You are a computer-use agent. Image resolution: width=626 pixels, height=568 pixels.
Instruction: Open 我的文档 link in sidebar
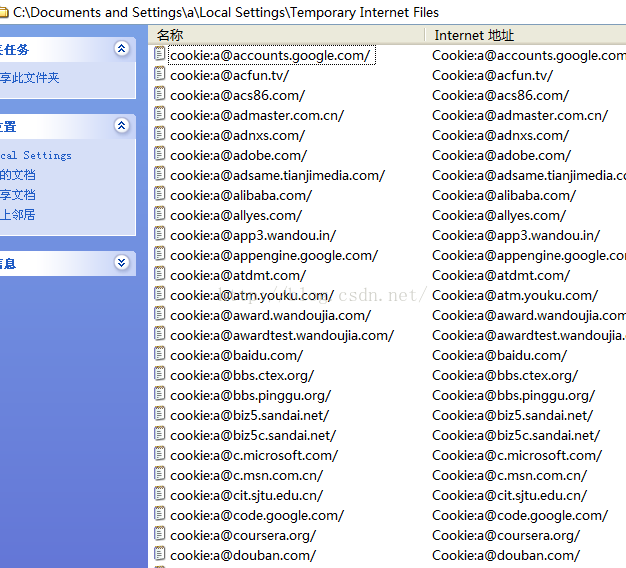18,175
